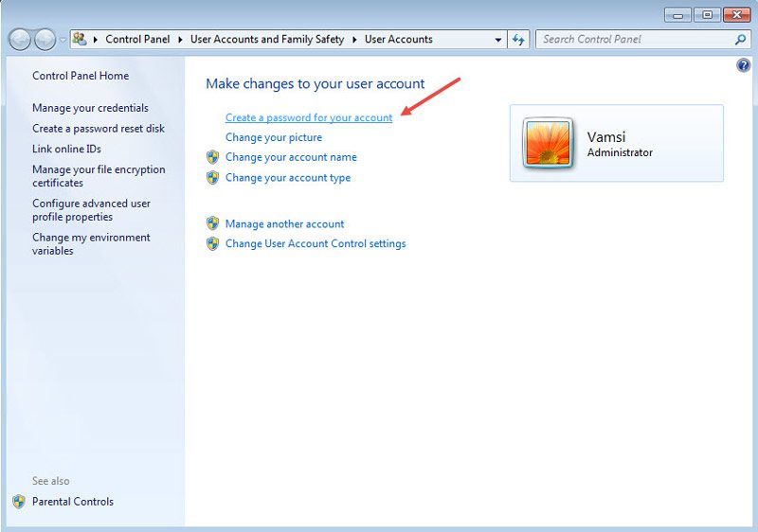Open Parental Controls under See also
This screenshot has width=758, height=532.
tap(73, 502)
